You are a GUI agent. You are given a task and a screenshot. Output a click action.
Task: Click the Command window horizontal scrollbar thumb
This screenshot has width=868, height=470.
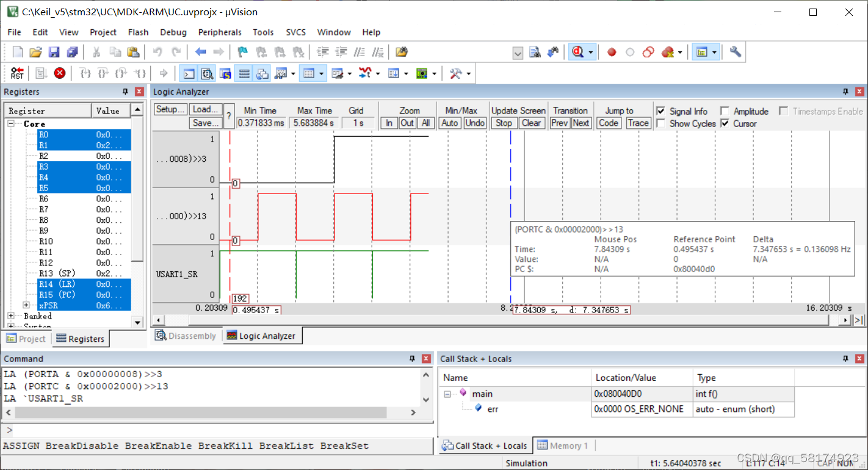[x=201, y=413]
